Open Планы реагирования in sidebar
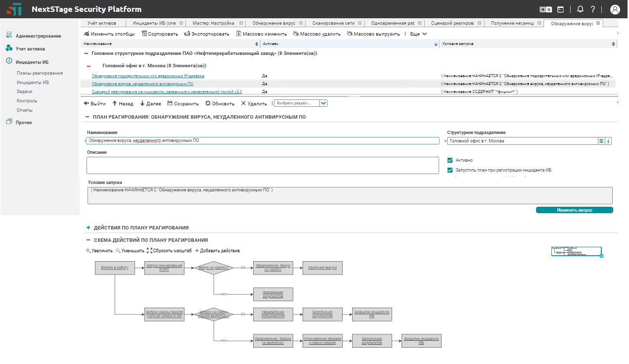 point(40,73)
